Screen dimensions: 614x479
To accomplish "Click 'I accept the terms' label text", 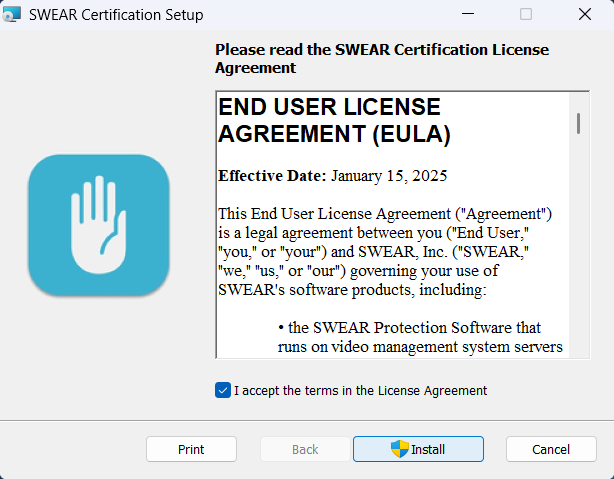I will 360,390.
